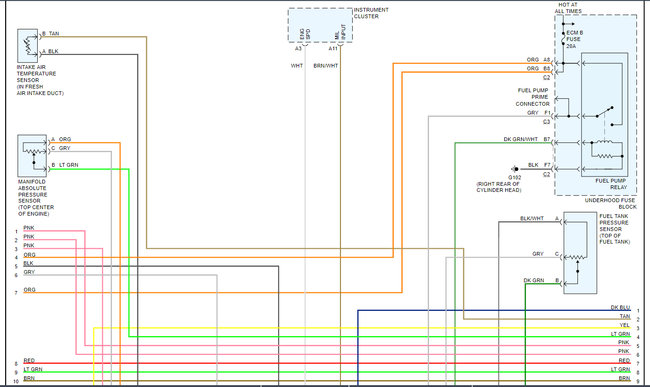
Task: Click the PNK label beside number 5
Action: click(x=624, y=343)
